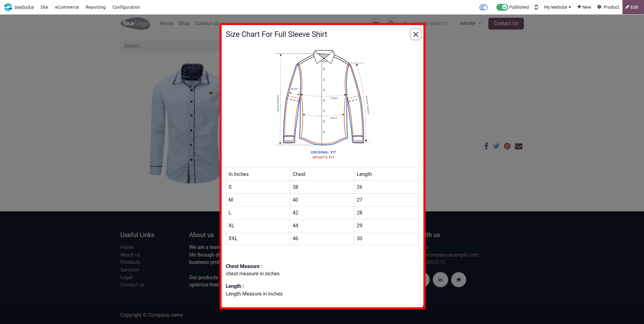Click the New button
Screen dimensions: 644x324
click(584, 7)
